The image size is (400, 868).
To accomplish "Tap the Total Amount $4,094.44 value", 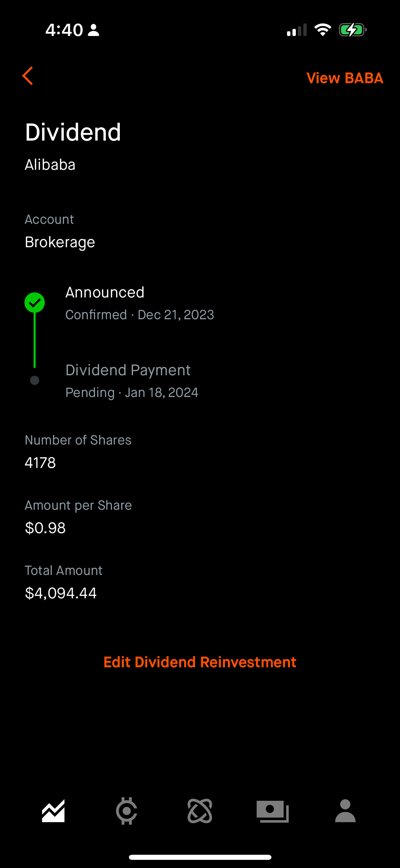I will [x=61, y=593].
